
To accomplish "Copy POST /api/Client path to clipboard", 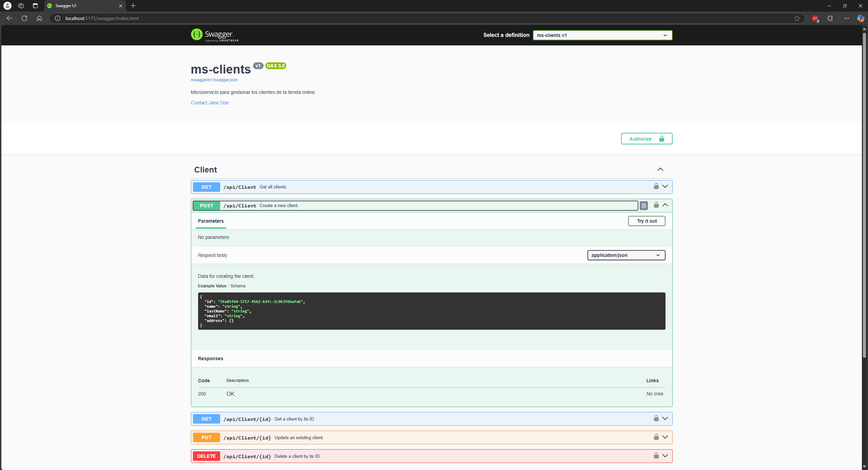I will (644, 206).
